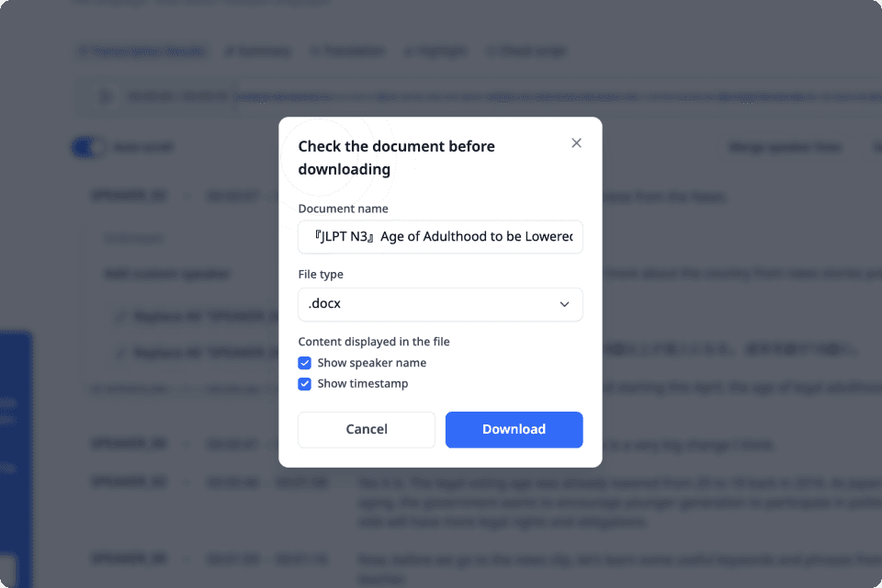Seek within the audio waveform bar

pos(551,96)
